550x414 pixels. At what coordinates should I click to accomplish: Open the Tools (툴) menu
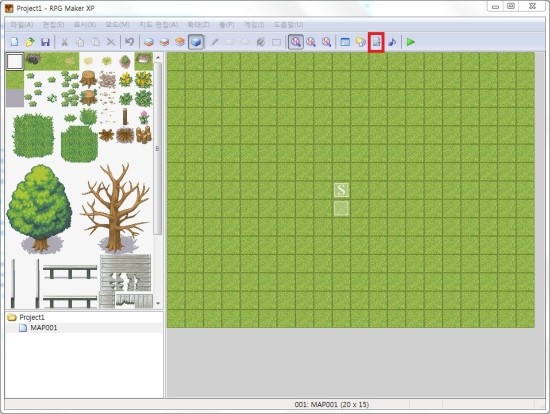pos(226,25)
